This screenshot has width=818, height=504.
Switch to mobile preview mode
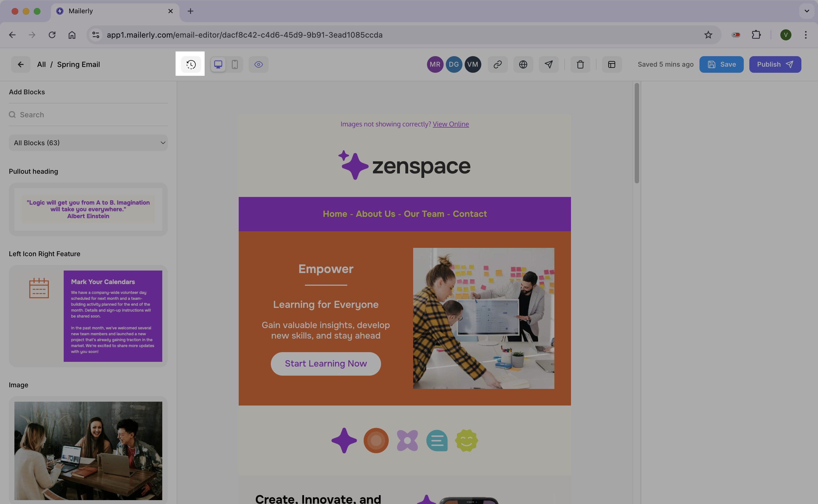235,64
